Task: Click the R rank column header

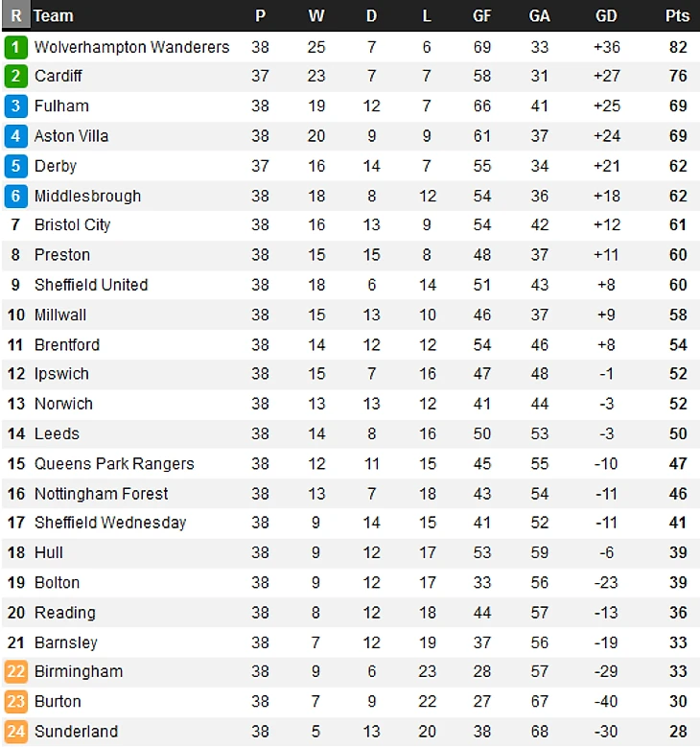Action: click(x=16, y=15)
